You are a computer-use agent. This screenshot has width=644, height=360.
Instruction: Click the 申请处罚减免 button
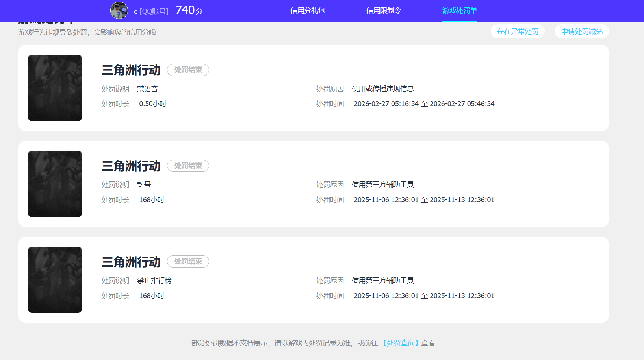click(581, 31)
